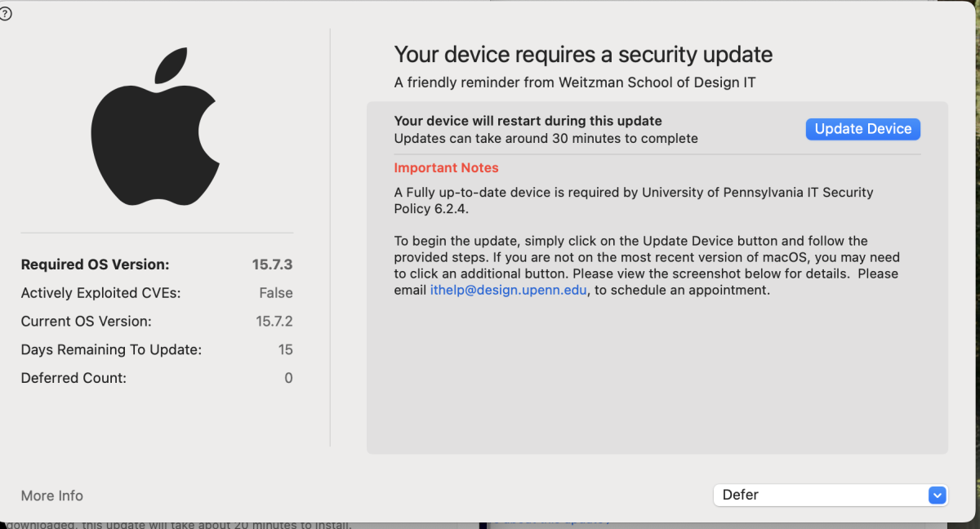The height and width of the screenshot is (529, 980).
Task: Click the 'Your device requires a security update' heading
Action: (583, 55)
